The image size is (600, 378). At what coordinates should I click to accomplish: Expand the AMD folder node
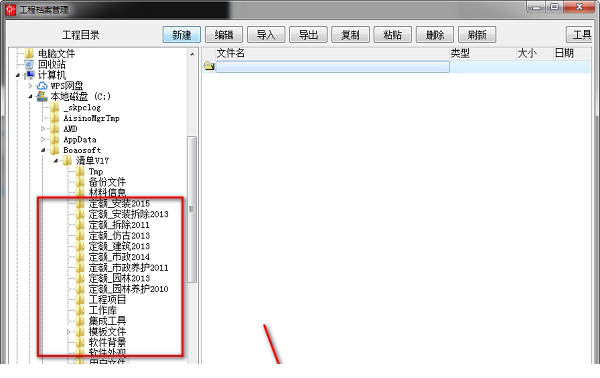(x=43, y=129)
